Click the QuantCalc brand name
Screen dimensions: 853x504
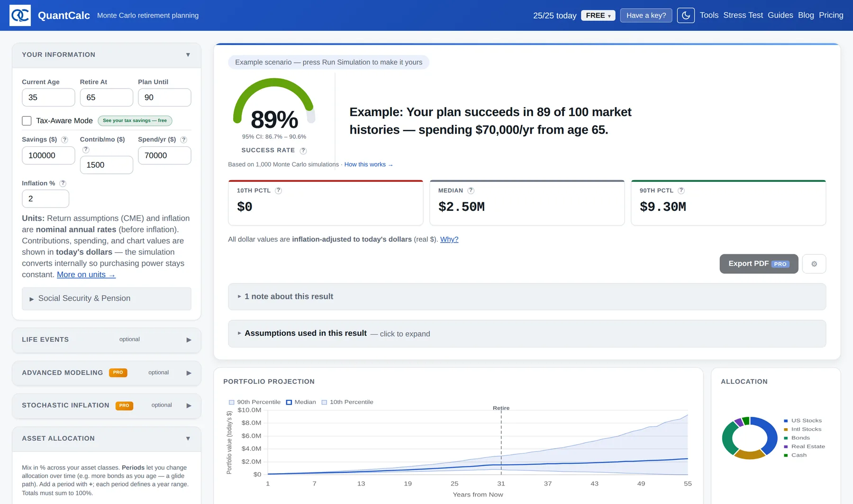(x=64, y=15)
